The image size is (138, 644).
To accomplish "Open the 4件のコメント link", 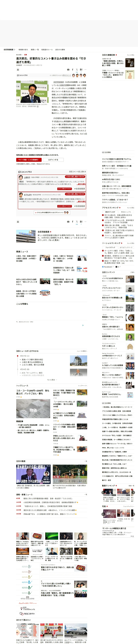I will pyautogui.click(x=67, y=75).
